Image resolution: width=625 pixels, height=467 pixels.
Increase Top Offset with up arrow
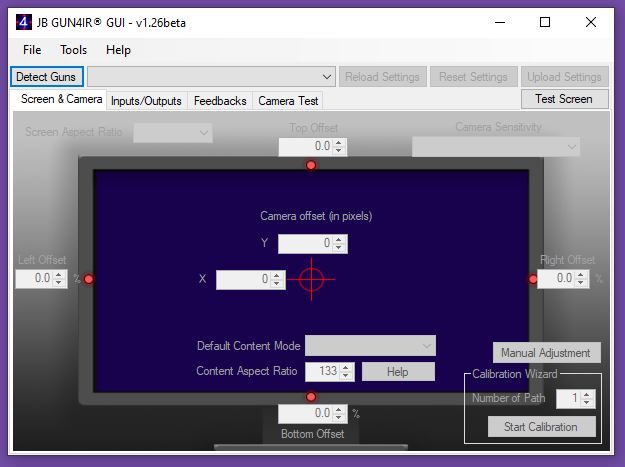[339, 142]
